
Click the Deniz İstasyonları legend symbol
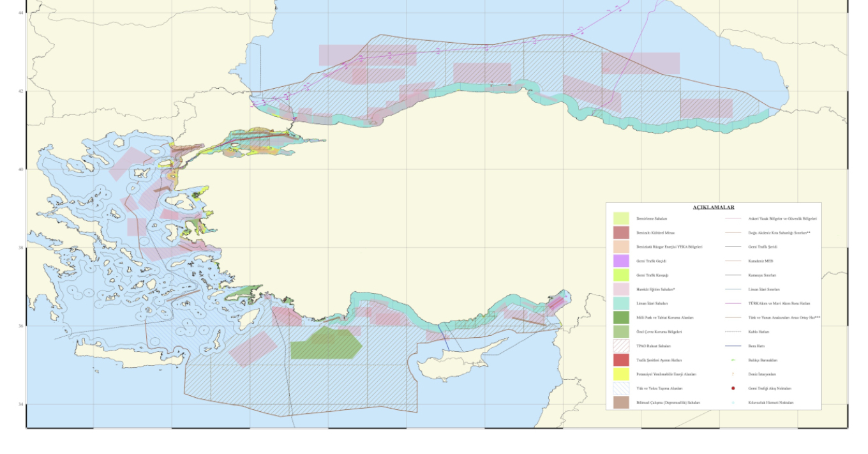point(733,374)
